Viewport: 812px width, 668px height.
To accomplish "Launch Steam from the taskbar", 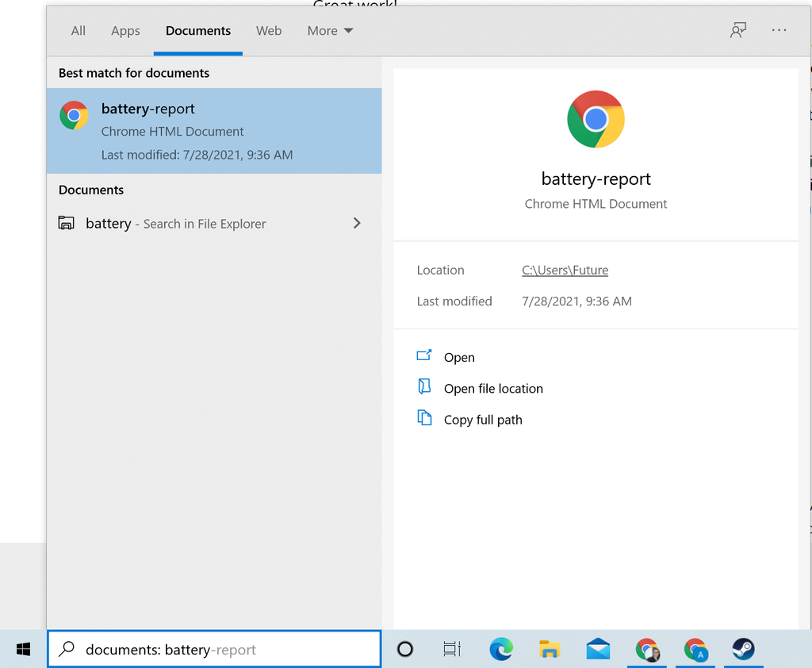I will [x=743, y=649].
